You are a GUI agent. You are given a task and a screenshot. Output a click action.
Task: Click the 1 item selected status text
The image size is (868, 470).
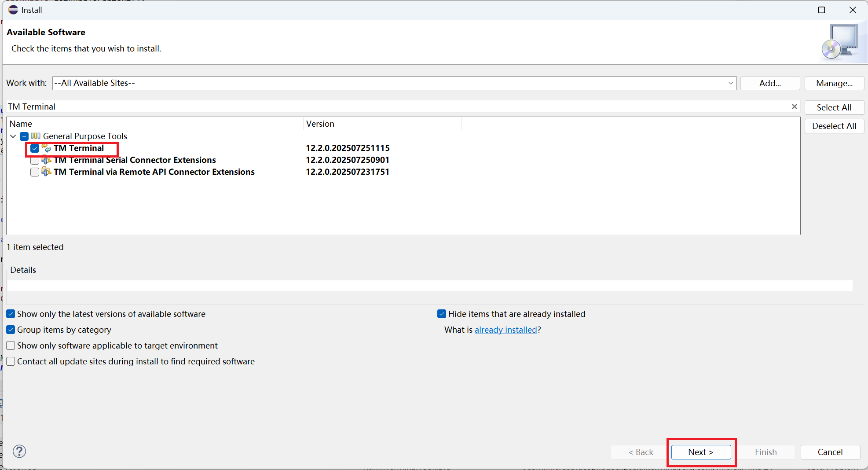[x=35, y=247]
